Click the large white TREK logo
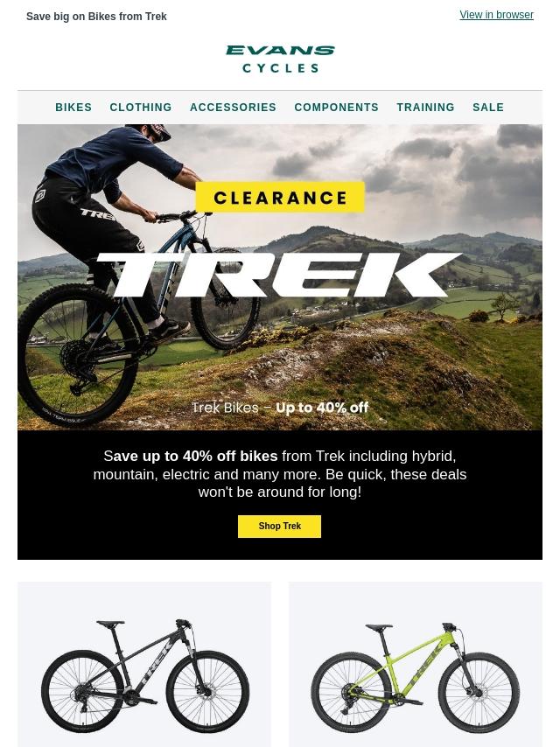This screenshot has height=747, width=560. point(279,275)
